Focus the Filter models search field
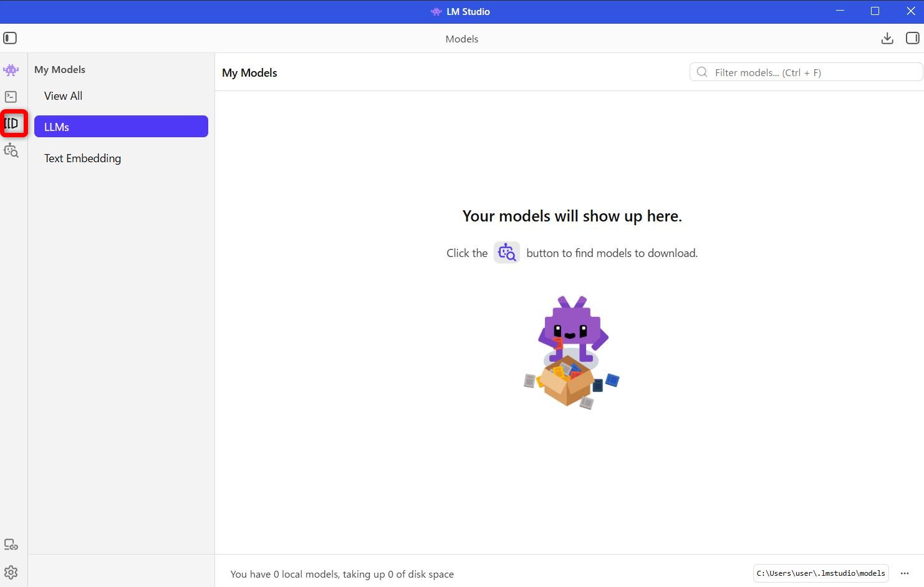924x587 pixels. coord(811,72)
